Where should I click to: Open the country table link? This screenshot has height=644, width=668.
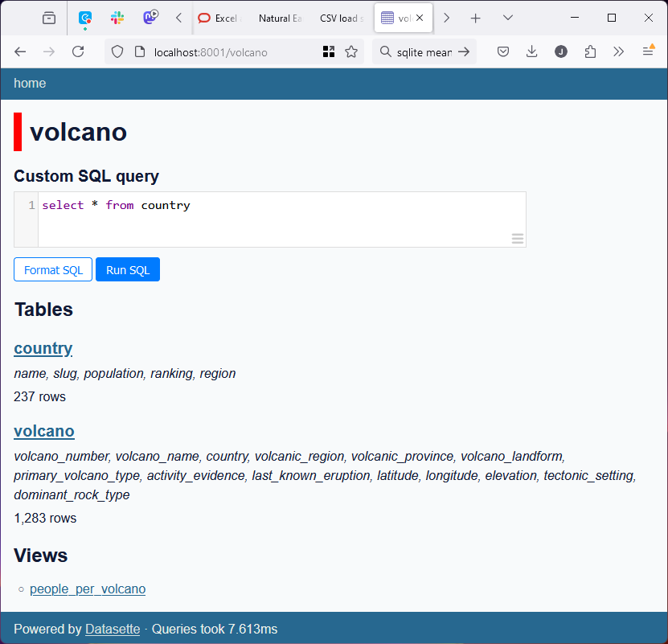tap(43, 348)
